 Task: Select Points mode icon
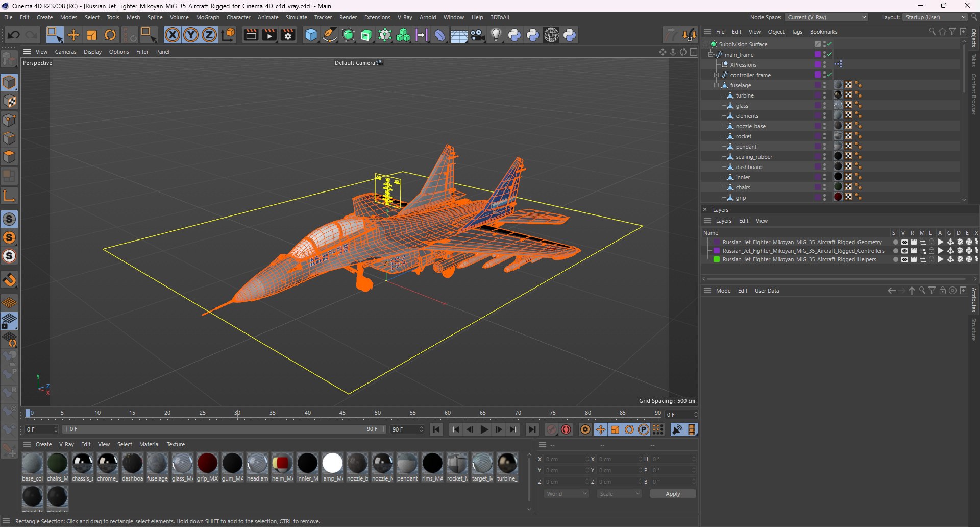(9, 120)
